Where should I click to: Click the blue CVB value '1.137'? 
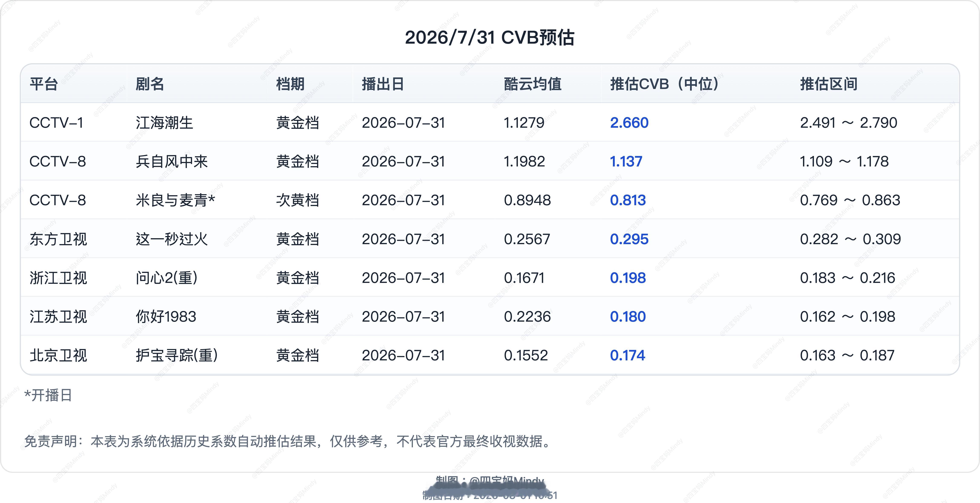(x=626, y=162)
